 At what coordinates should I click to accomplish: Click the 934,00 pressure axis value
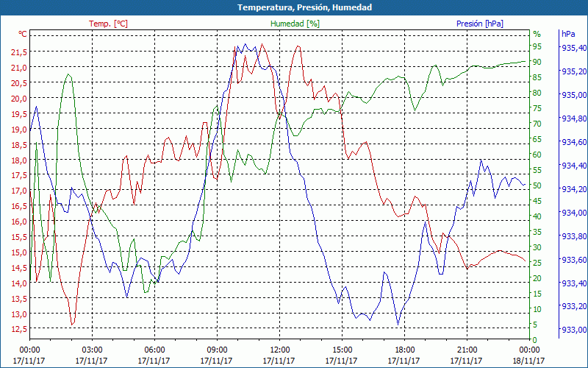coord(573,212)
